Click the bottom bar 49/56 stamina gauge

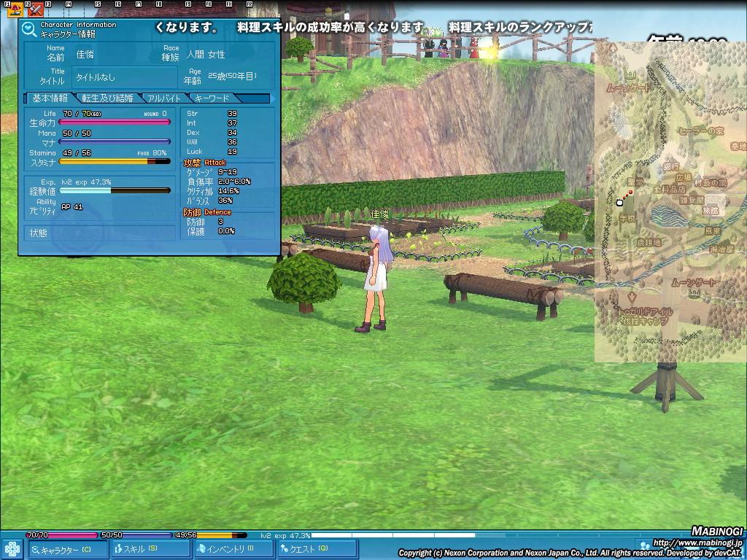pos(211,535)
